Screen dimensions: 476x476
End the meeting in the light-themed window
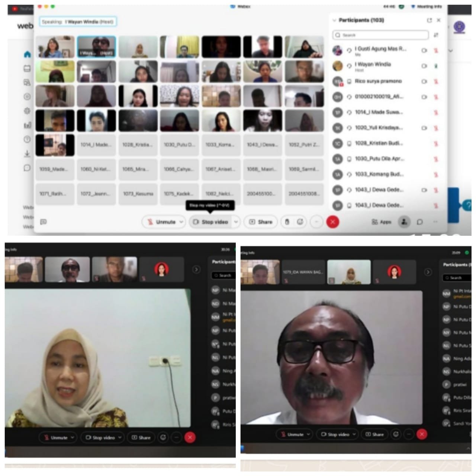pos(332,222)
